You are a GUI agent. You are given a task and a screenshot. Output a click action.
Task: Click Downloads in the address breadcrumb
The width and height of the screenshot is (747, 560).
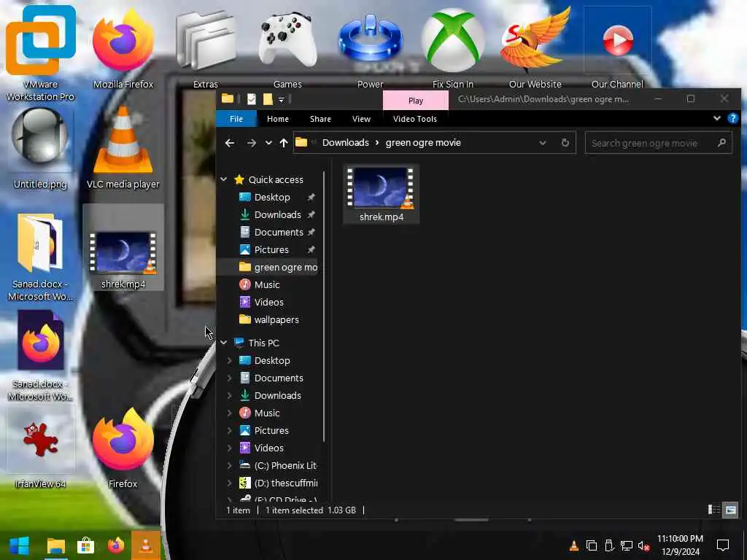pos(345,143)
